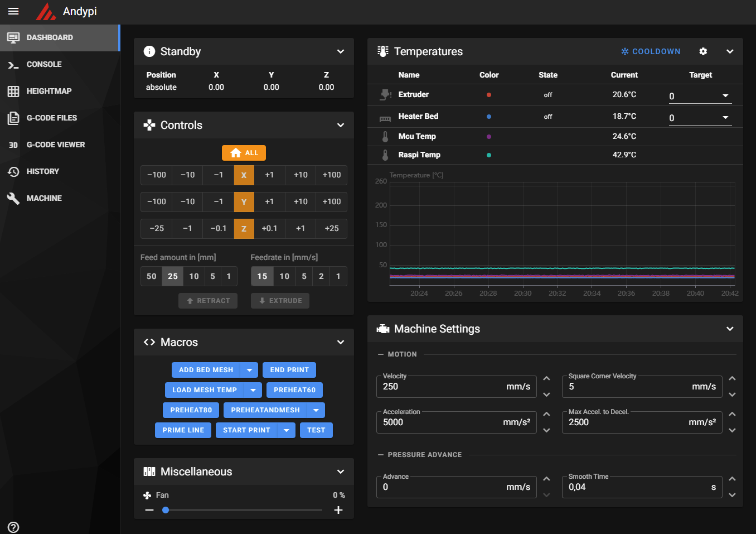Collapse the Machine Settings panel

(x=730, y=329)
